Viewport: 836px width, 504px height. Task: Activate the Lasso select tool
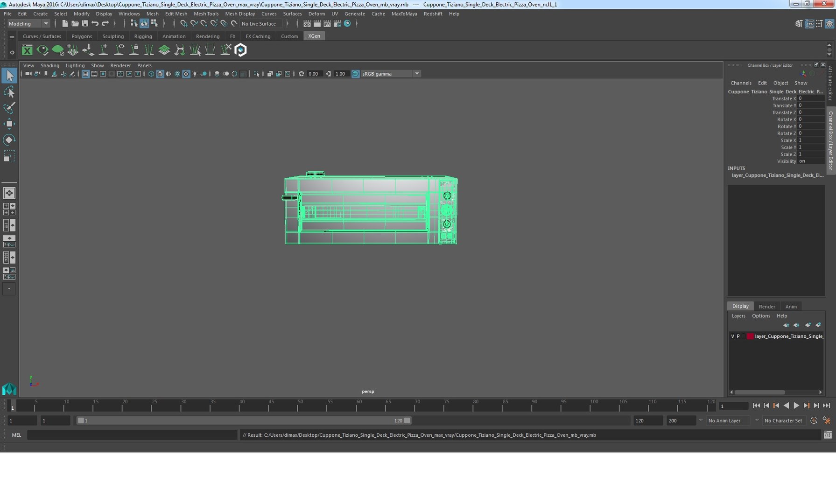[9, 92]
